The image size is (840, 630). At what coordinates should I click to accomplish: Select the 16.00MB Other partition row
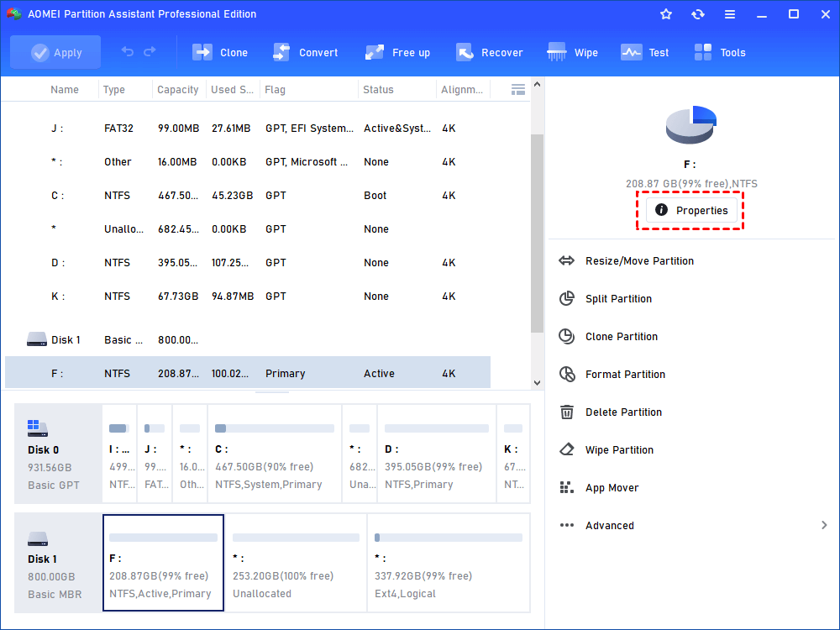[x=248, y=162]
